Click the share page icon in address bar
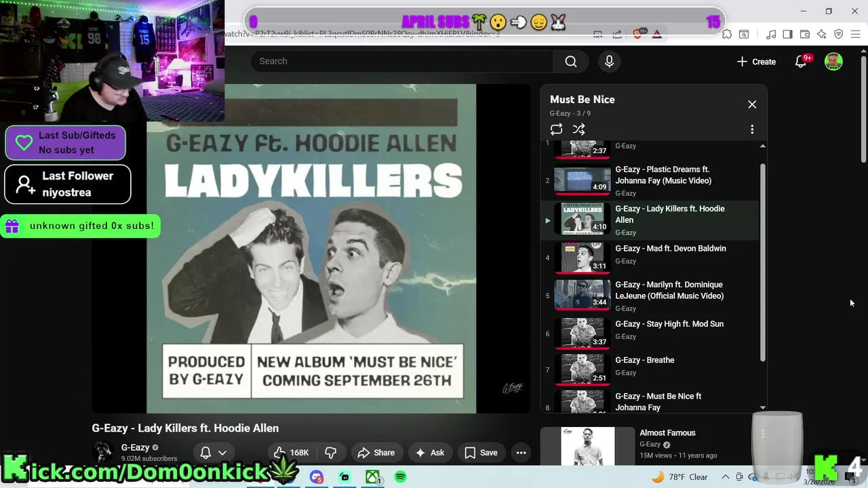Screen dimensions: 868x488 pos(617,34)
